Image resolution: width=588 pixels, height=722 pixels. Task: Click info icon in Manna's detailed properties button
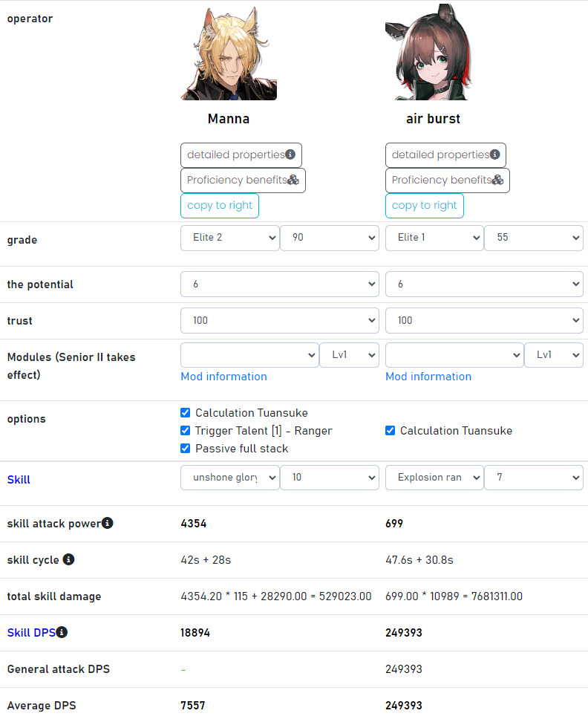tap(290, 155)
